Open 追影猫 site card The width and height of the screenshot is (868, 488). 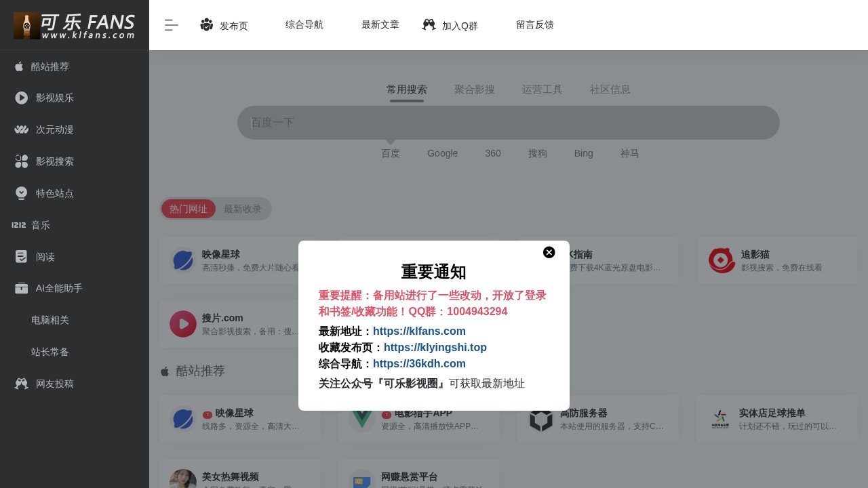click(778, 260)
